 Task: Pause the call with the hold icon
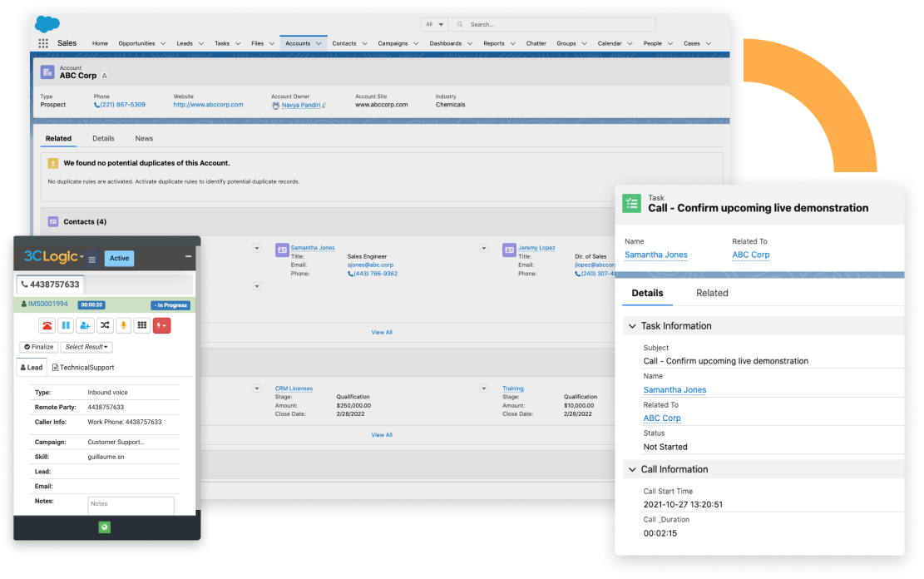tap(66, 325)
